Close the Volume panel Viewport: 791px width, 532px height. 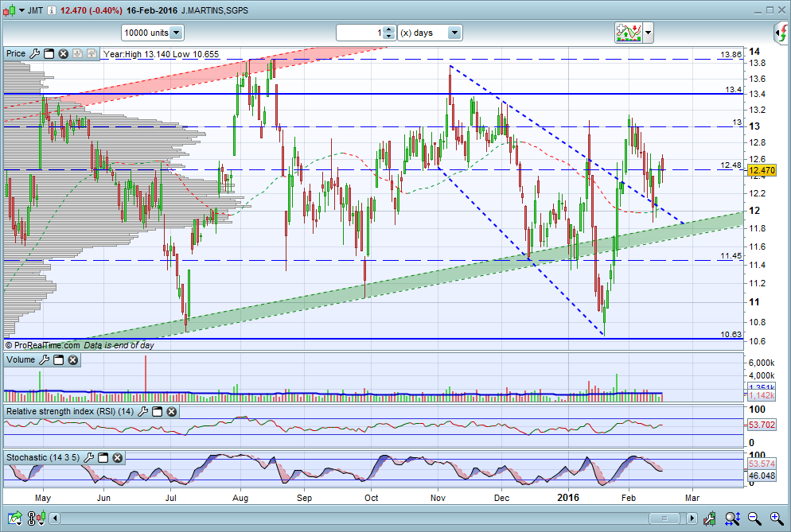pos(73,359)
